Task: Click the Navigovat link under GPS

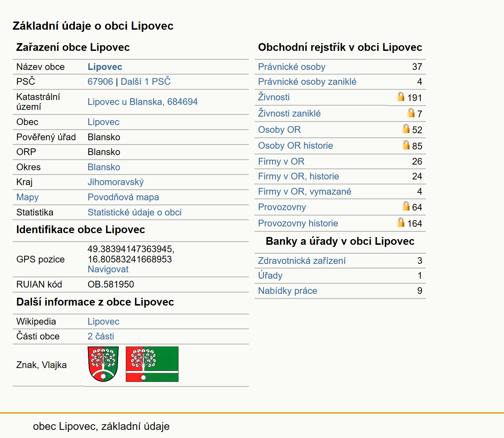Action: [108, 269]
